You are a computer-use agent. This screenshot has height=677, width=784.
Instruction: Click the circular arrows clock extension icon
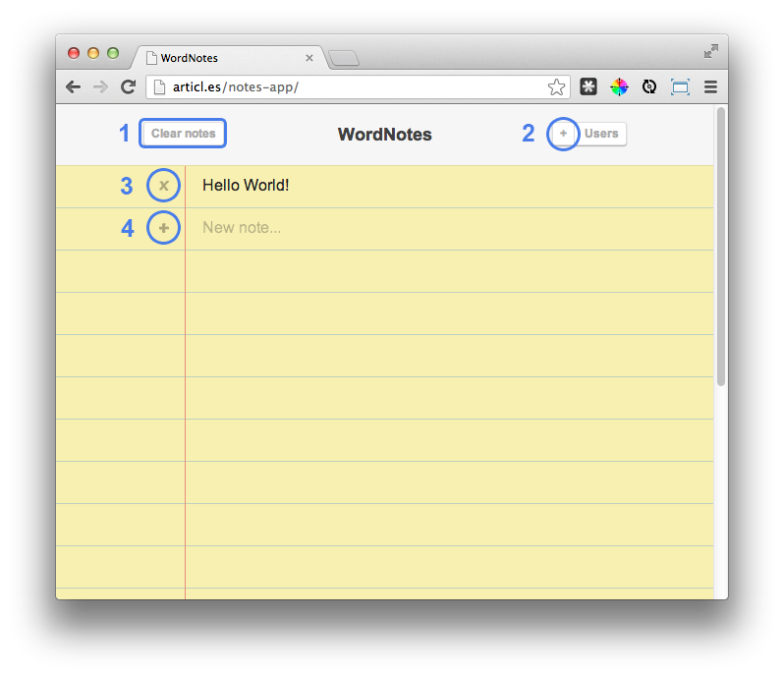(x=649, y=87)
